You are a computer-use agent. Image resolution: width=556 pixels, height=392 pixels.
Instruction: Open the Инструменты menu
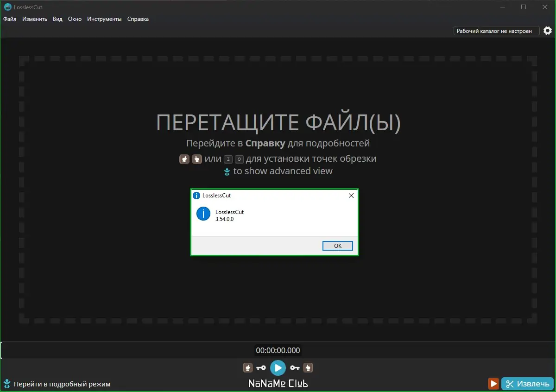[x=104, y=19]
